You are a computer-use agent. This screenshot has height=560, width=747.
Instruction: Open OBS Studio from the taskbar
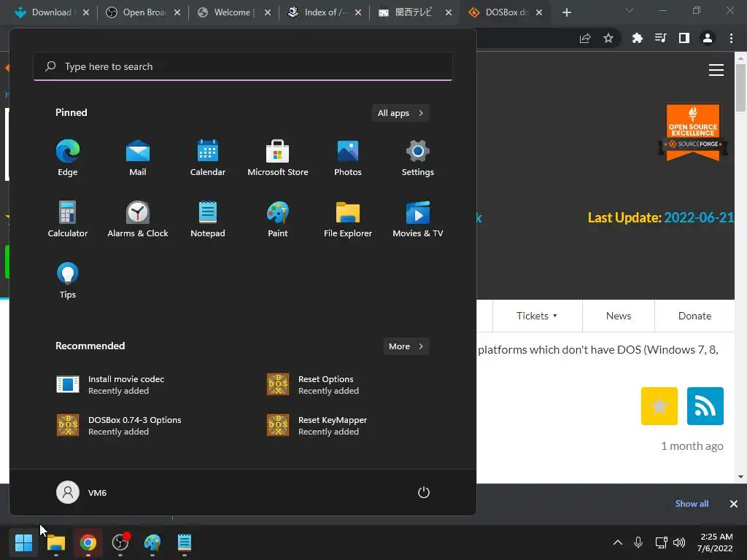[x=120, y=542]
